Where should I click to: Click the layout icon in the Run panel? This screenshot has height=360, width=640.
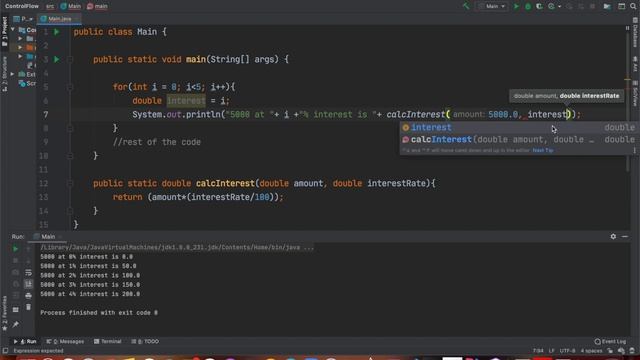tap(16, 310)
